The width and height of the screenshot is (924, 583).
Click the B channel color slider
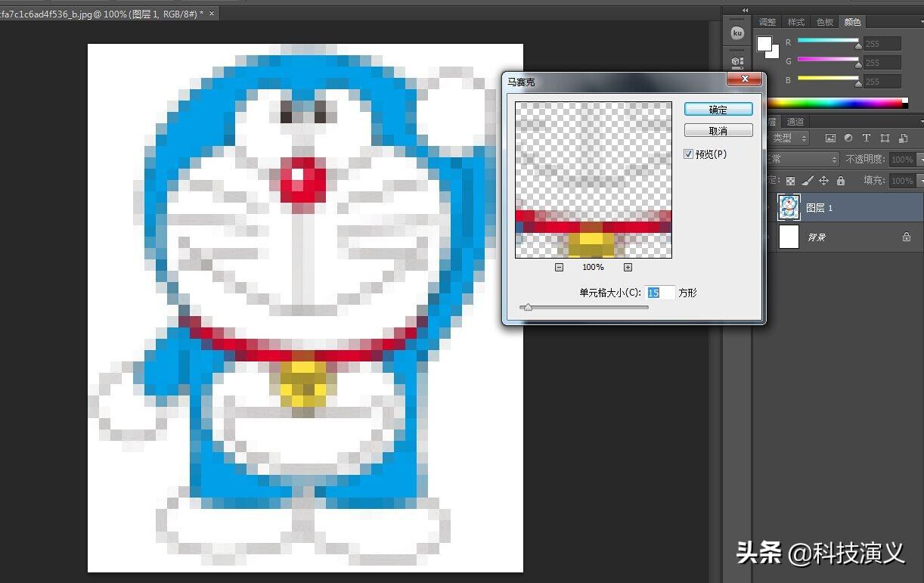[x=828, y=79]
